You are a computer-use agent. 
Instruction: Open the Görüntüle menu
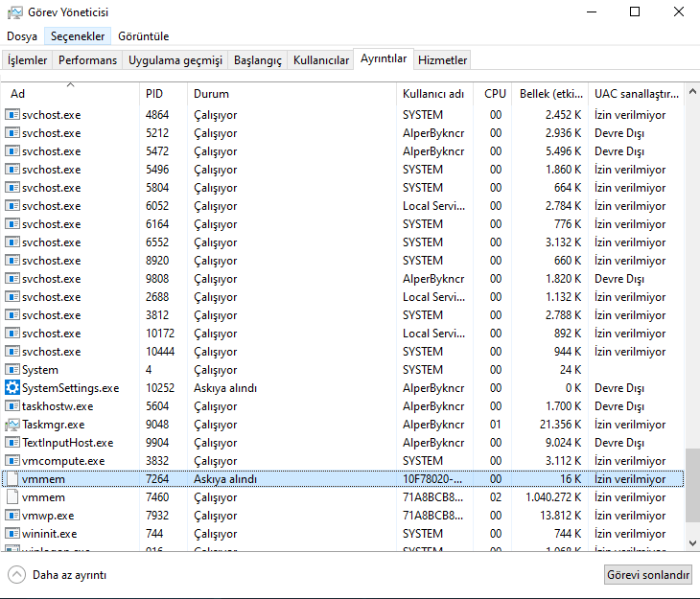pos(143,36)
